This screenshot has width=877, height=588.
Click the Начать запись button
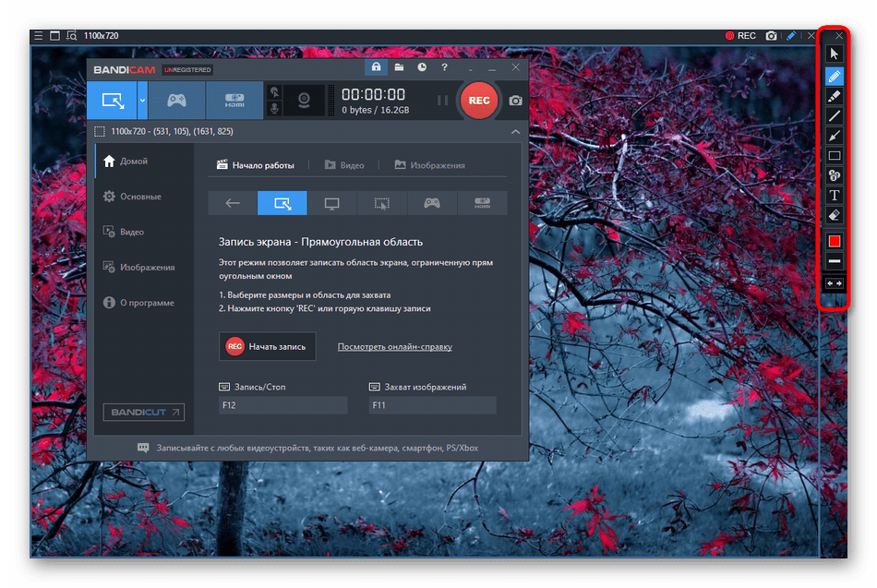267,346
